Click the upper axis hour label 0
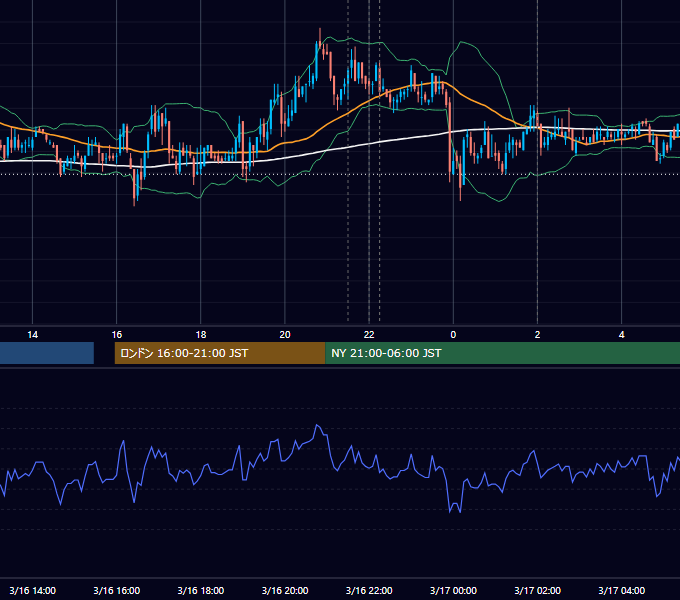 pos(453,335)
